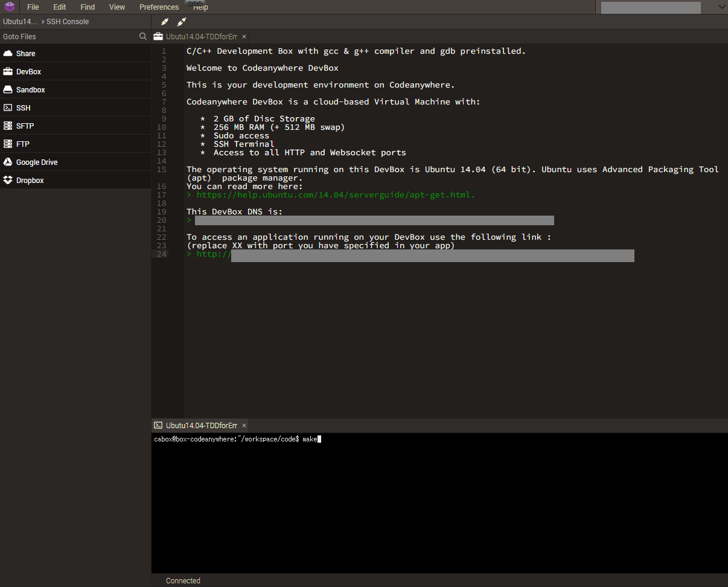Select Google Drive in the sidebar
The image size is (728, 587).
(75, 162)
